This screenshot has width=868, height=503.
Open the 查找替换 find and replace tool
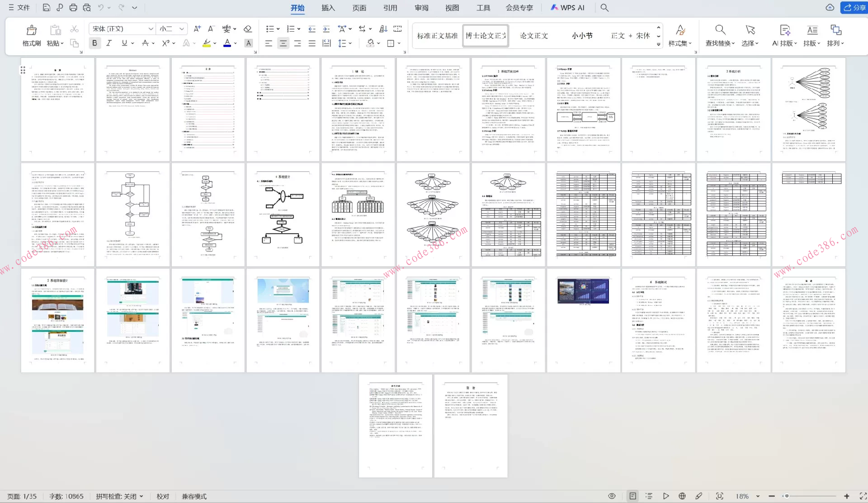pos(720,35)
